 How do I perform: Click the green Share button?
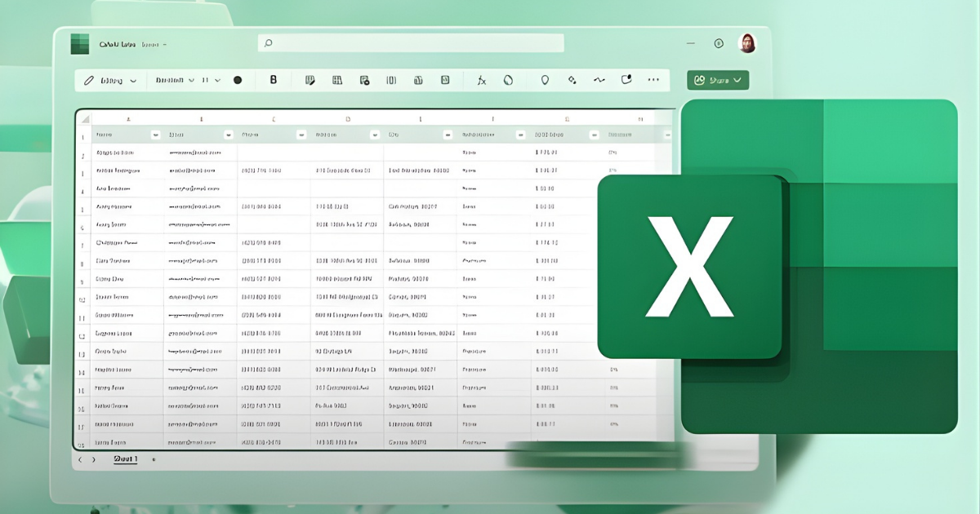click(x=718, y=80)
